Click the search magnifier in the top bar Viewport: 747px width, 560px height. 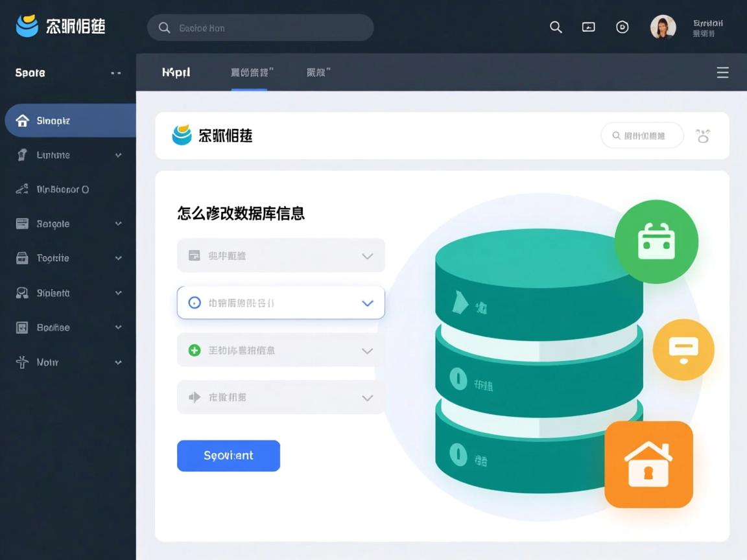pos(556,27)
